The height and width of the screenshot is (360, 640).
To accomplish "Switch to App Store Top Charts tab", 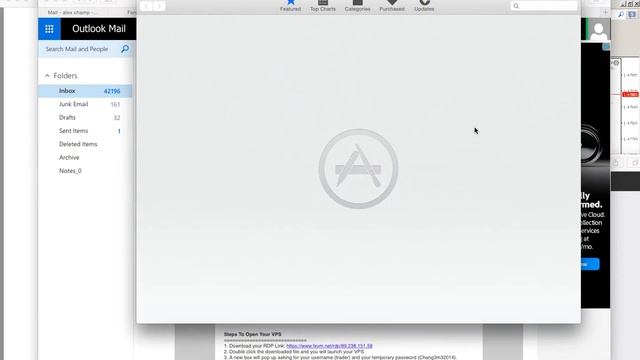I will point(323,6).
